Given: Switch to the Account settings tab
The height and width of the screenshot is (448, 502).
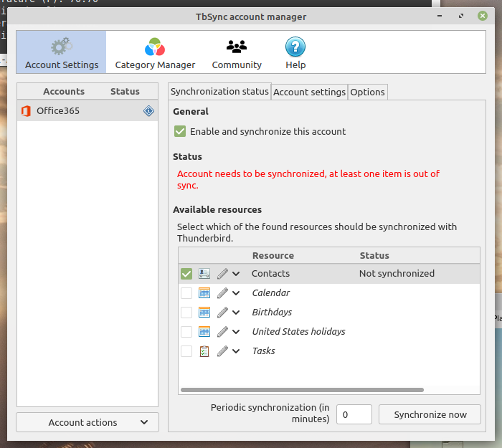Looking at the screenshot, I should click(x=309, y=92).
